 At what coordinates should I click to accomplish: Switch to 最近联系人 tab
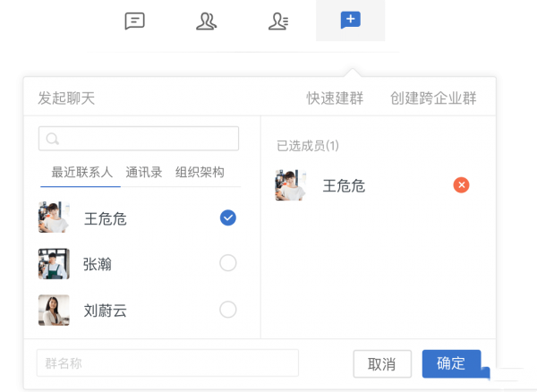coord(81,172)
